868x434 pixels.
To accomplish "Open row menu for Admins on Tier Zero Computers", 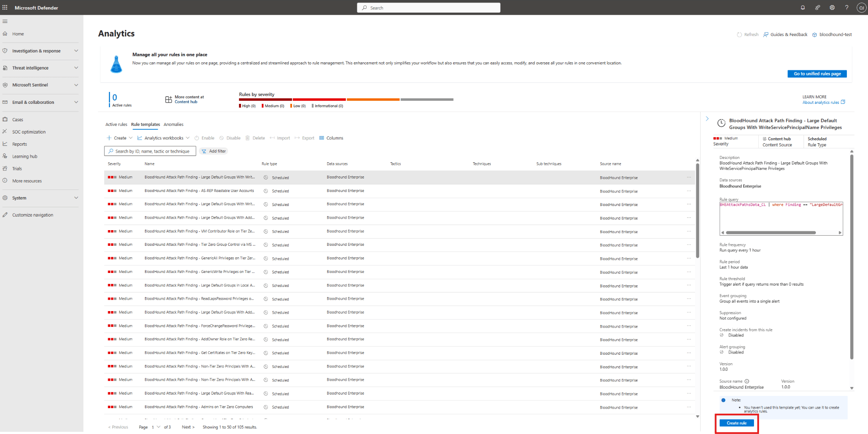I will point(689,407).
